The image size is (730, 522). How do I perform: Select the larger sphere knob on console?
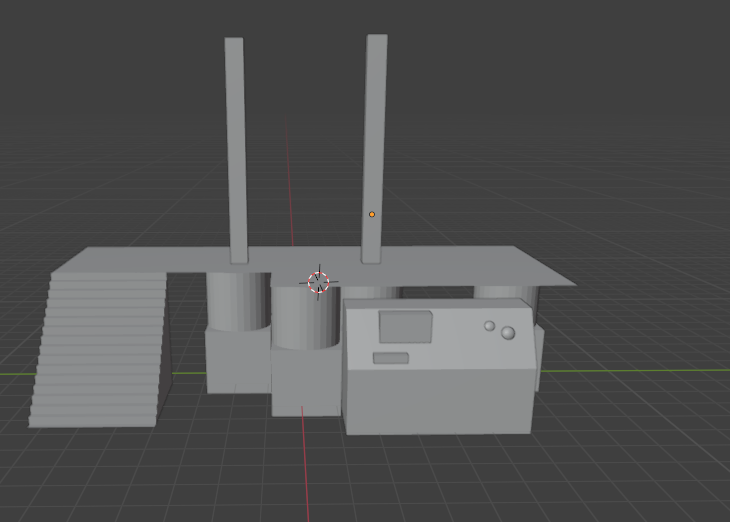[508, 333]
